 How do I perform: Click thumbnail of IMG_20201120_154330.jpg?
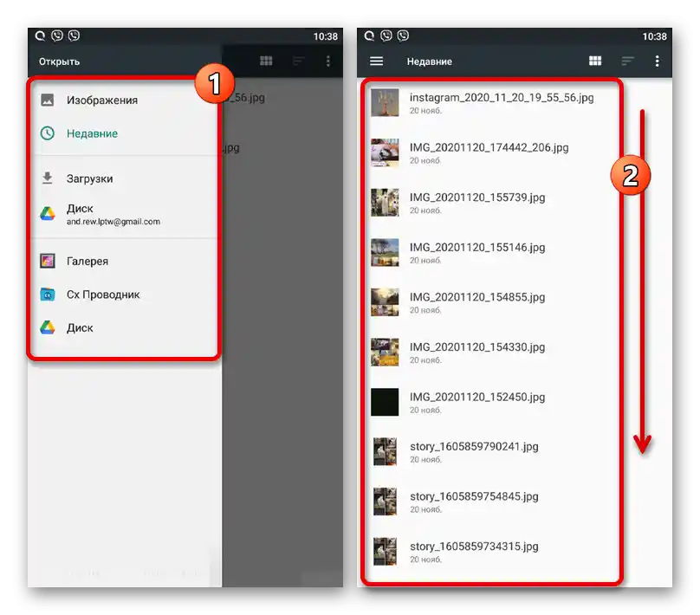pos(385,353)
